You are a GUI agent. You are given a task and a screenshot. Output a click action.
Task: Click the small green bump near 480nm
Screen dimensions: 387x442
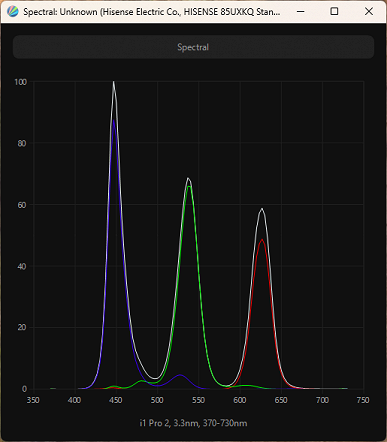coord(142,381)
